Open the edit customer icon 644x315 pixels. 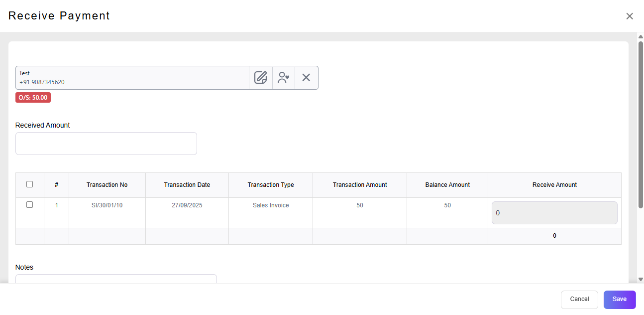point(261,78)
